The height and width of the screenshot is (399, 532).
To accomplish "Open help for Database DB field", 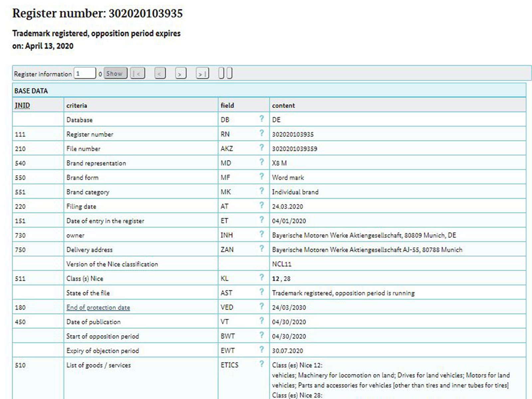I will (x=262, y=119).
